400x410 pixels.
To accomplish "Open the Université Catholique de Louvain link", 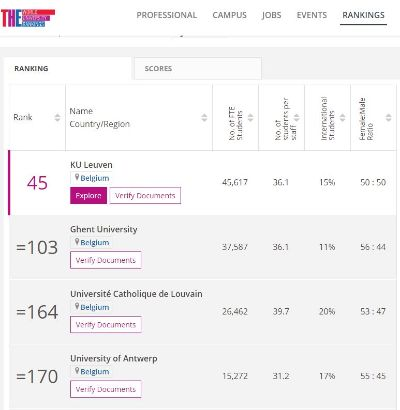I will (x=136, y=294).
